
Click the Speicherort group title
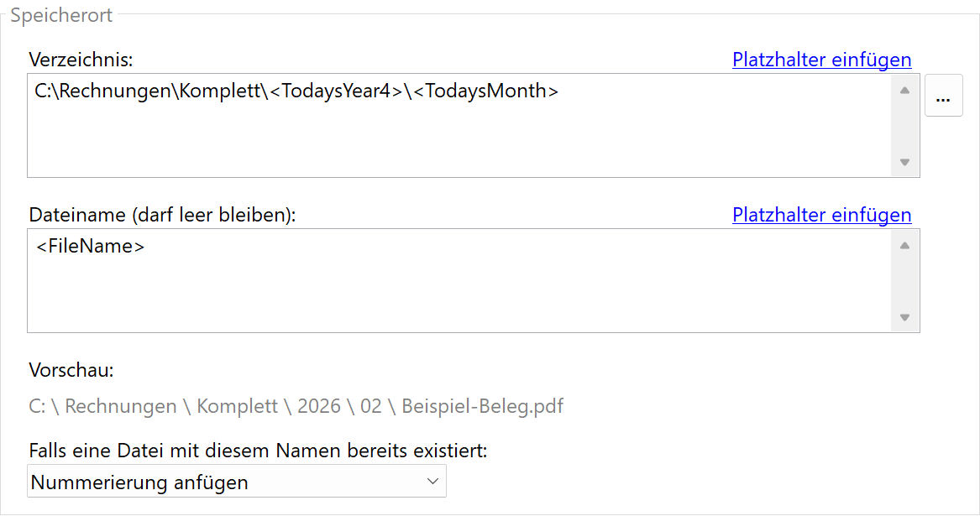tap(61, 15)
